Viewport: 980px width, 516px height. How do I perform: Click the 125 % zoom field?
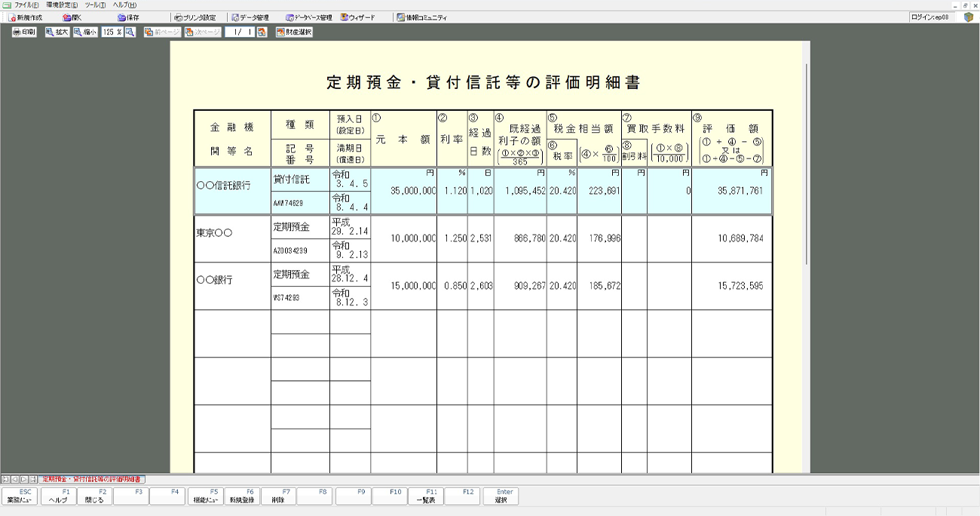tap(112, 32)
